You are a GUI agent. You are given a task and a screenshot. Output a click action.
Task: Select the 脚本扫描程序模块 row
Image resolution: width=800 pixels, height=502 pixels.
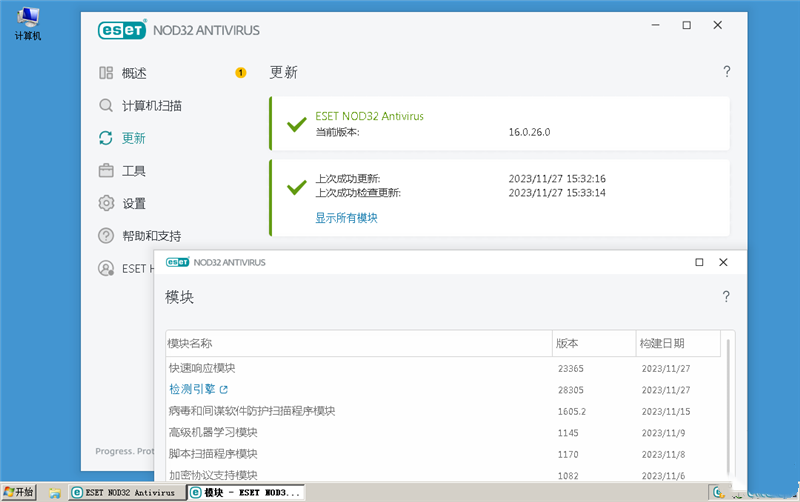click(x=443, y=454)
